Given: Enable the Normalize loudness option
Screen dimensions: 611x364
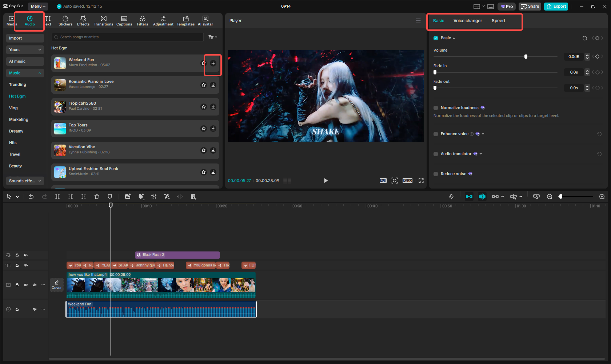Looking at the screenshot, I should pyautogui.click(x=435, y=108).
